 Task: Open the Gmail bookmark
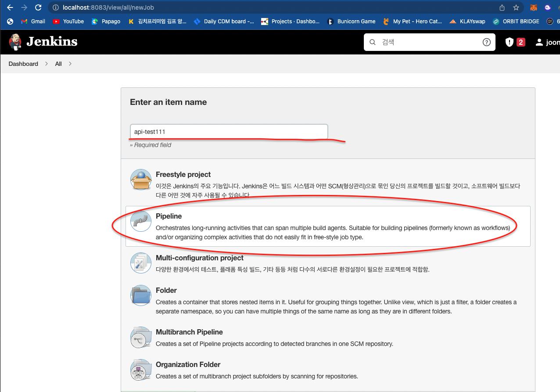point(33,21)
